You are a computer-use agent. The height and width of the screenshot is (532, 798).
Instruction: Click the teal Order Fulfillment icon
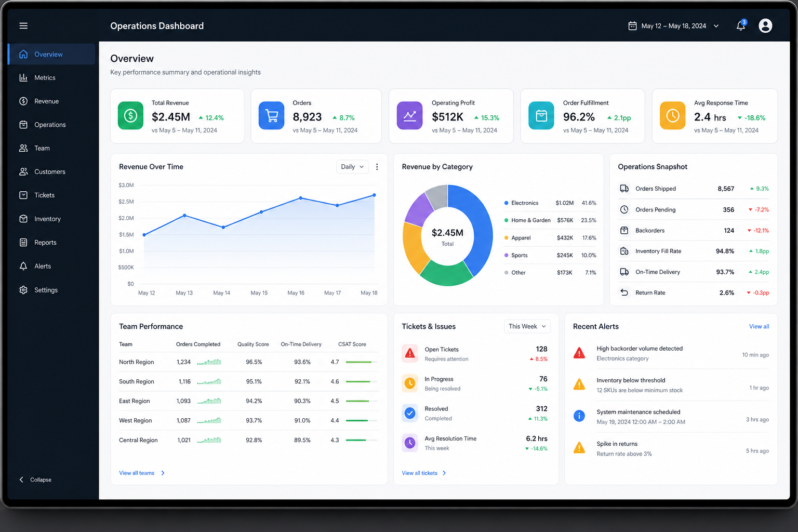541,115
